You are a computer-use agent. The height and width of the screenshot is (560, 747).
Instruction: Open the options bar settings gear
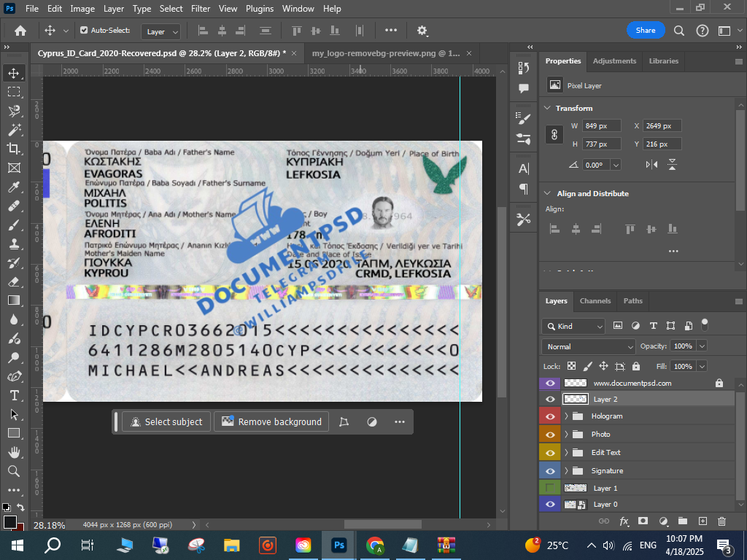422,31
